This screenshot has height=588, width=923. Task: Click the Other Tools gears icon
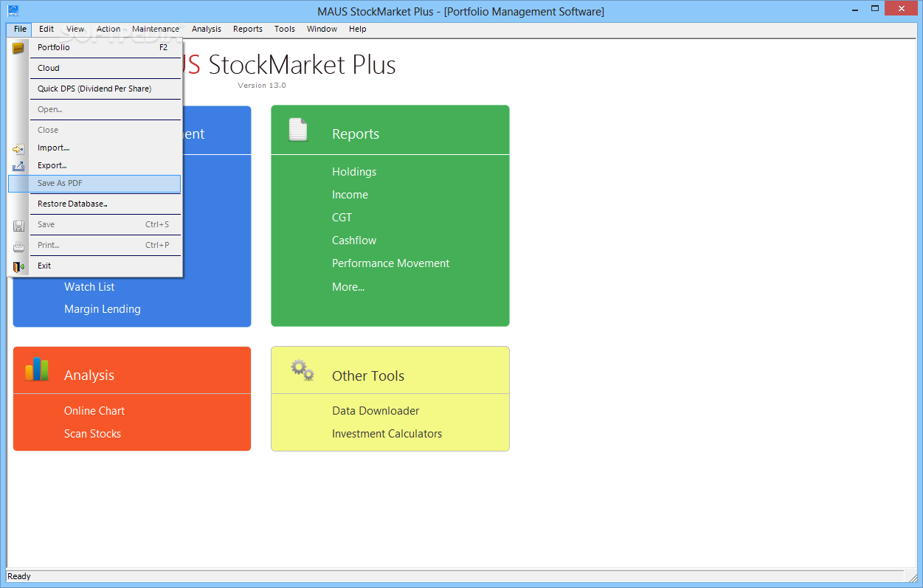(302, 370)
